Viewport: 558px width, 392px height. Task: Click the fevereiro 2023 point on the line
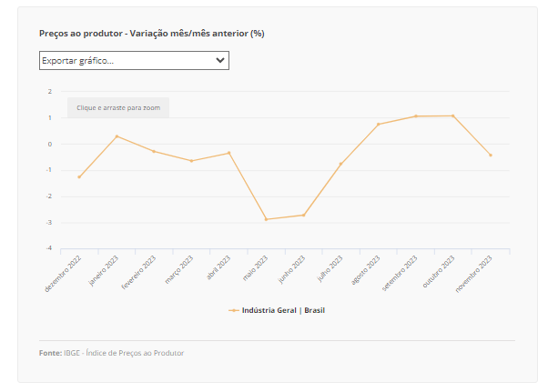pos(154,151)
